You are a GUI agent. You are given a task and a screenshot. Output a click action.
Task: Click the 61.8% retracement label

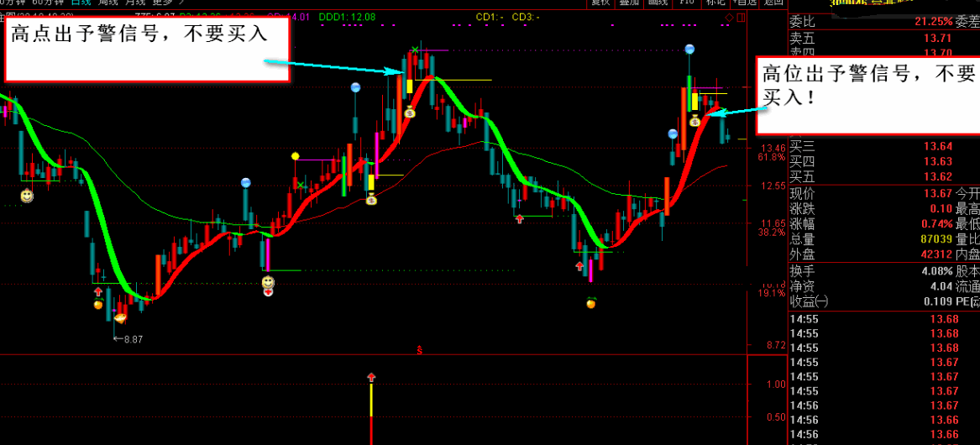click(x=771, y=158)
